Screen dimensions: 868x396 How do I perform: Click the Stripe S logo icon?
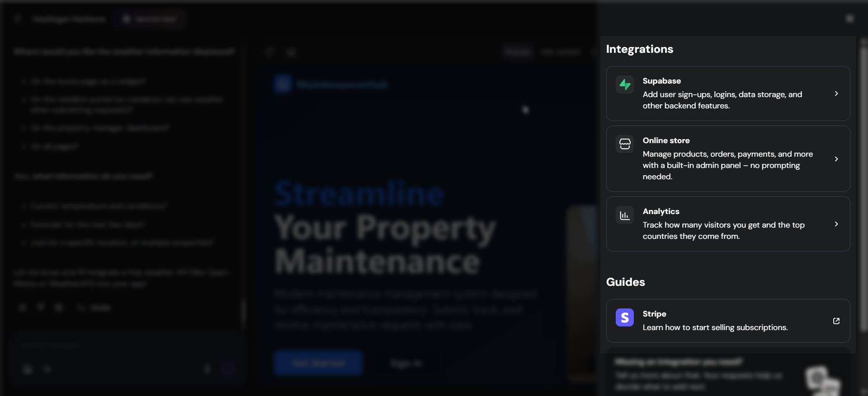pos(625,317)
